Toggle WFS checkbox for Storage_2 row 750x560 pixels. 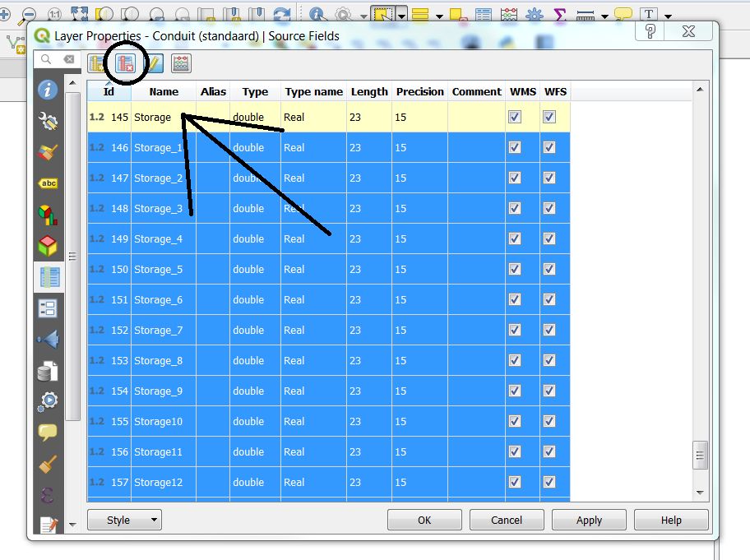549,178
